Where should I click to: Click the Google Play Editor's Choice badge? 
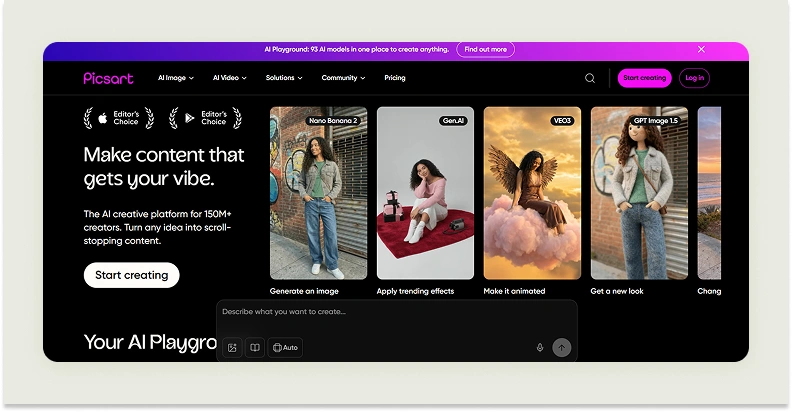tap(205, 118)
